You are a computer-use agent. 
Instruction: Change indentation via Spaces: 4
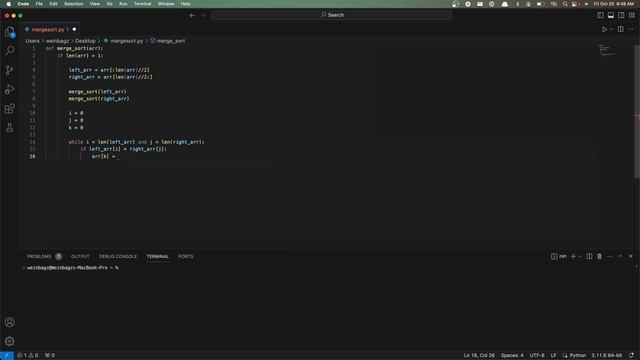[512, 356]
